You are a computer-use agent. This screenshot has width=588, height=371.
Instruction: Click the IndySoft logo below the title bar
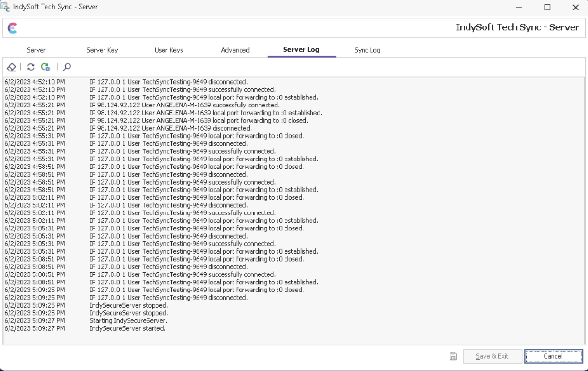(x=13, y=28)
